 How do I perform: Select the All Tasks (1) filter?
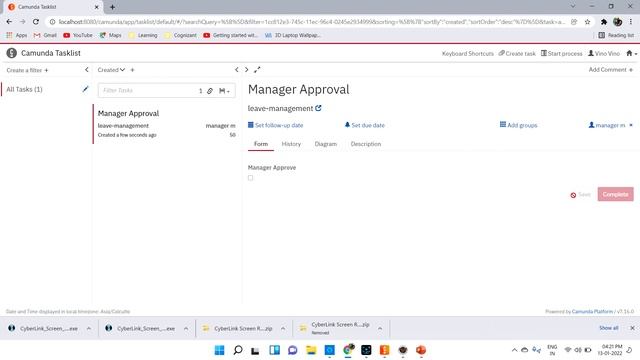(x=24, y=89)
